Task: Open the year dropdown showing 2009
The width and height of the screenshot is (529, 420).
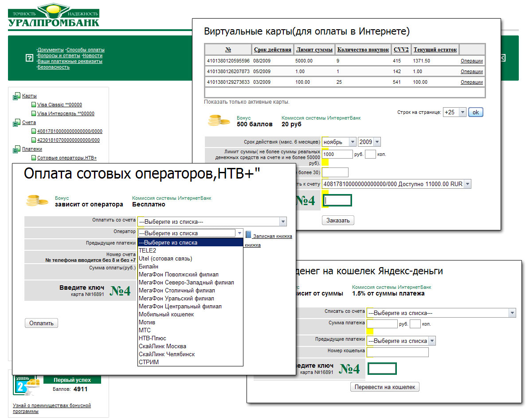Action: coord(377,142)
